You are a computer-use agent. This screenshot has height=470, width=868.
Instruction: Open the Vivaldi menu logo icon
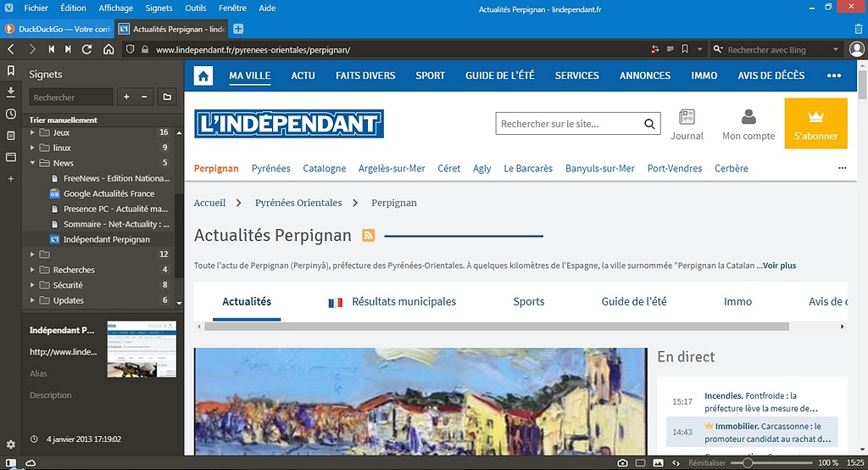(8, 8)
